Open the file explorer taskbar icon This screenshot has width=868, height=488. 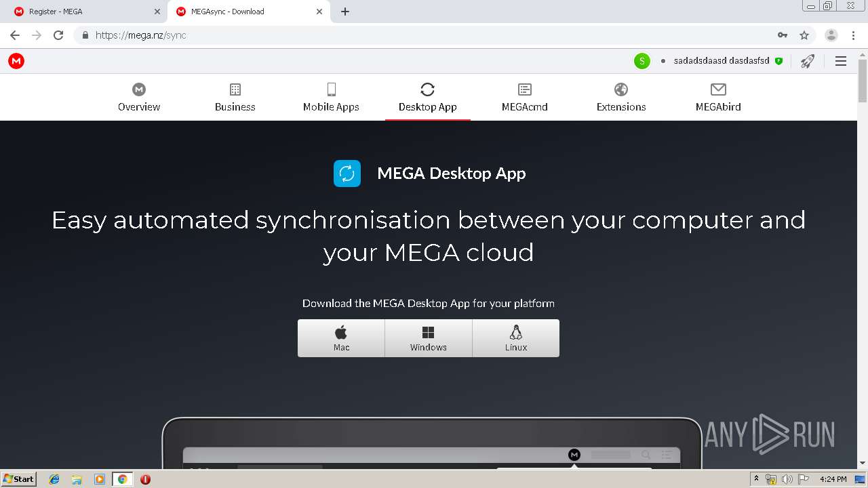(77, 479)
